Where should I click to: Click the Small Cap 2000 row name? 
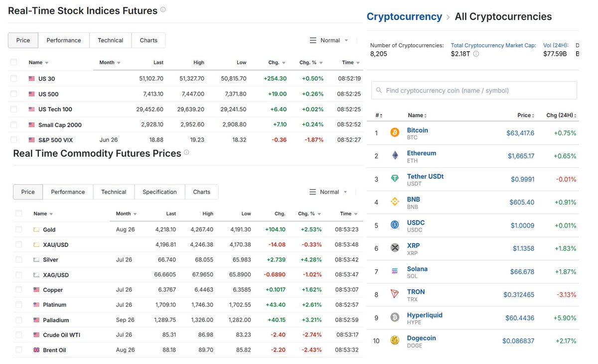tap(60, 125)
